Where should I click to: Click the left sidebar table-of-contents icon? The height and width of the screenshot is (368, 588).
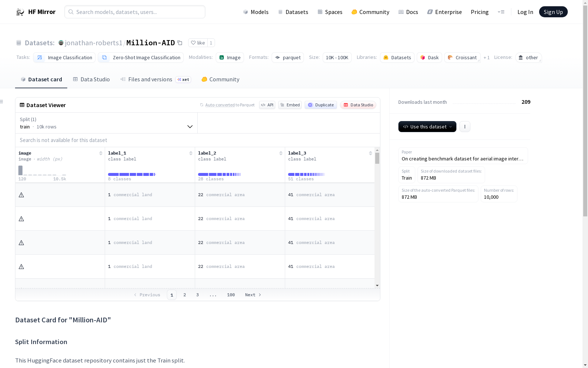(2, 102)
